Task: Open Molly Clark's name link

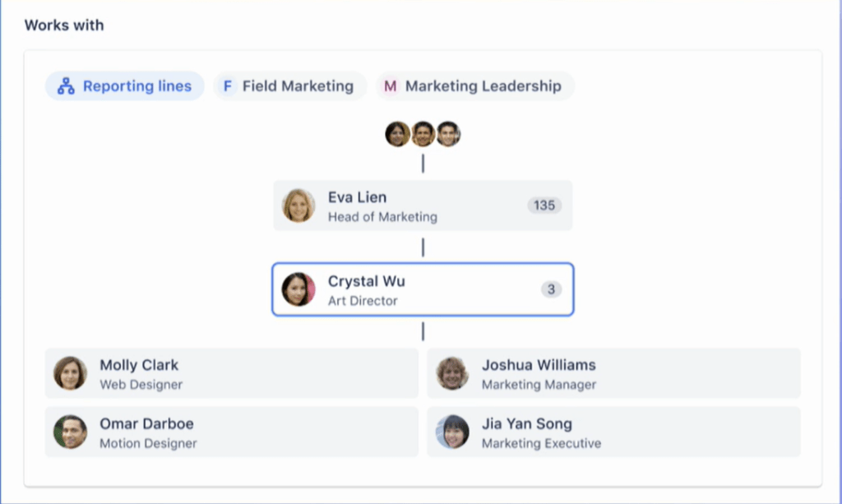Action: coord(139,365)
